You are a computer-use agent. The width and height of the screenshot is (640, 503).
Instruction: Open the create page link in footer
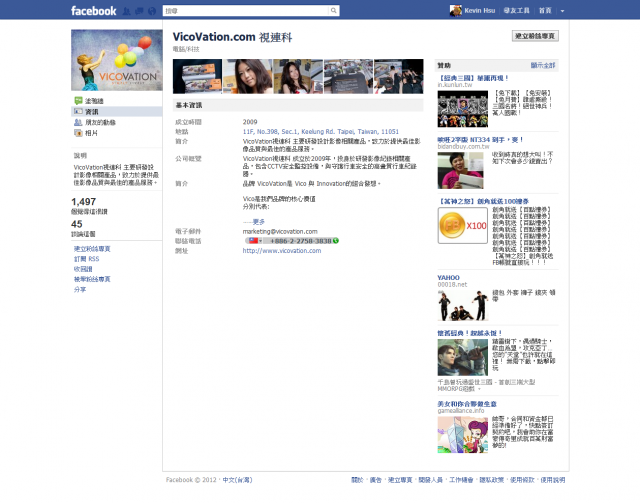point(400,480)
